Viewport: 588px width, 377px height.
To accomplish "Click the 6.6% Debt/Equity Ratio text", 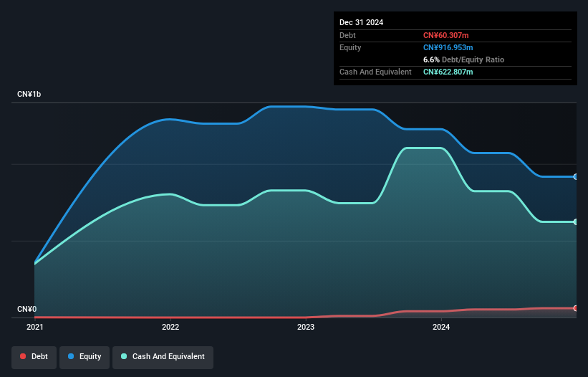I will click(463, 59).
